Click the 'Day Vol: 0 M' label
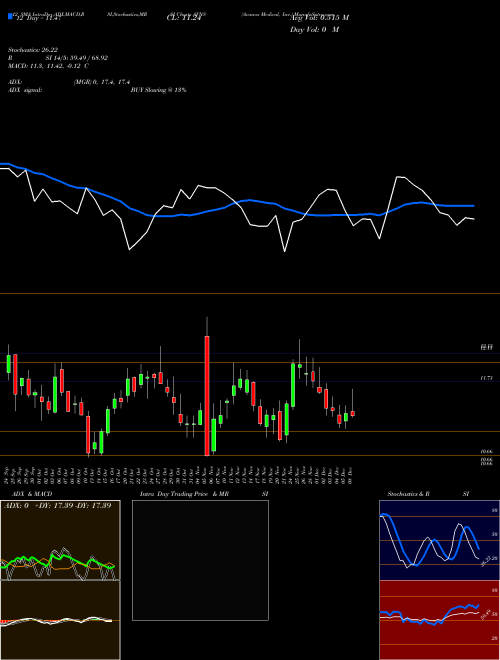Screen dimensions: 500x660 [314, 29]
